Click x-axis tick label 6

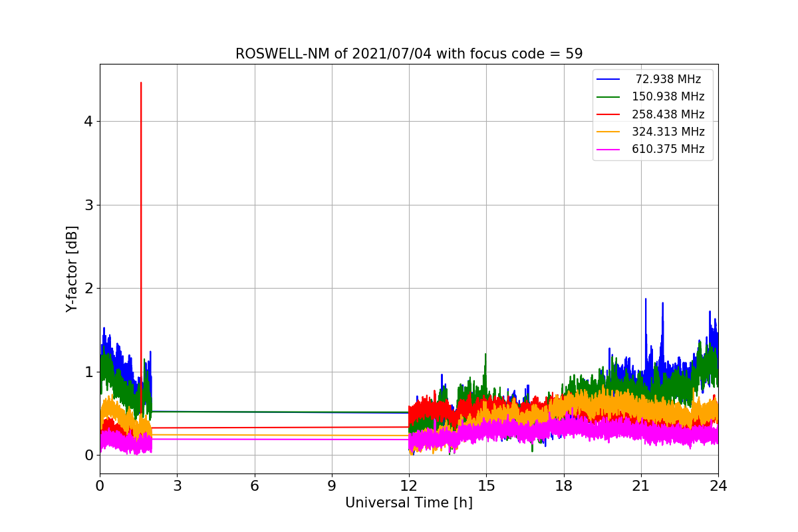tap(255, 486)
